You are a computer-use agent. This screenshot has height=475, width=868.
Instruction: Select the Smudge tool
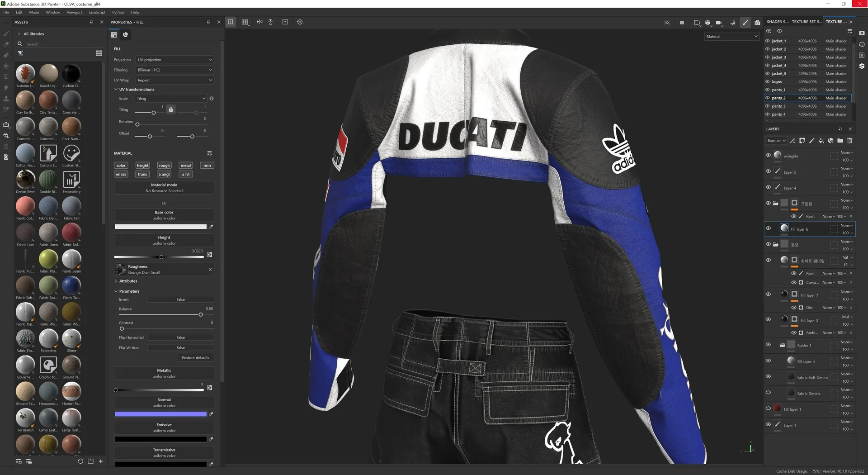(6, 88)
